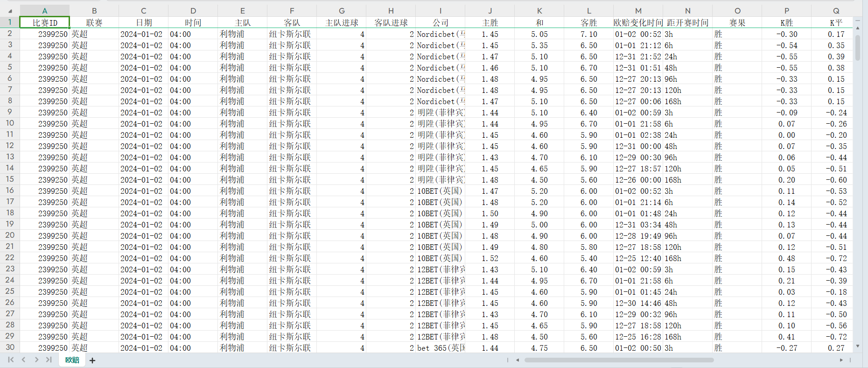The height and width of the screenshot is (368, 868).
Task: Click 纽卡斯尔联 cell in row 12
Action: (292, 146)
